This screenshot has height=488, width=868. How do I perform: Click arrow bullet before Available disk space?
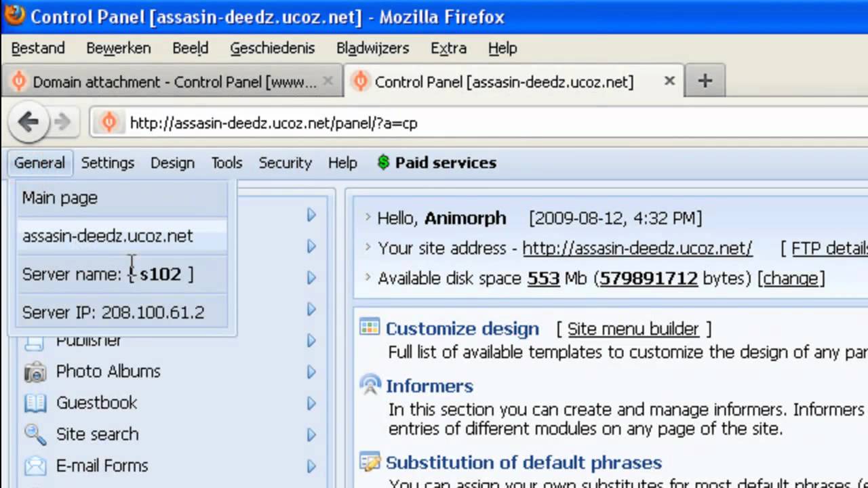pyautogui.click(x=368, y=278)
